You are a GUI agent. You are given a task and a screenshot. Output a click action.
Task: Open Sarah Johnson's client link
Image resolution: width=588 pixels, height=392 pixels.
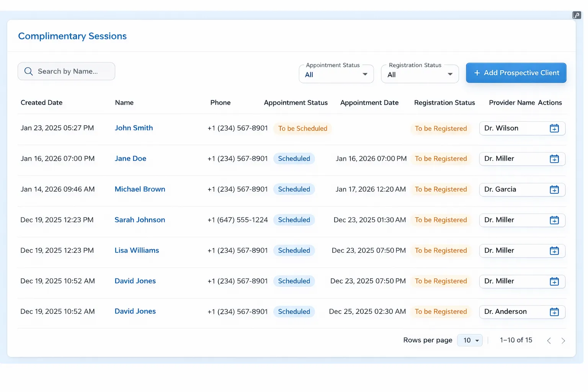140,220
